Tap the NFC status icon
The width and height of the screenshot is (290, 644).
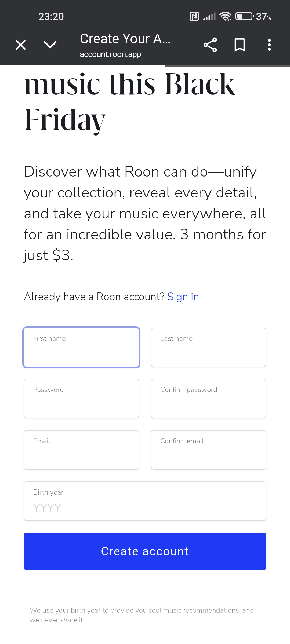[194, 16]
